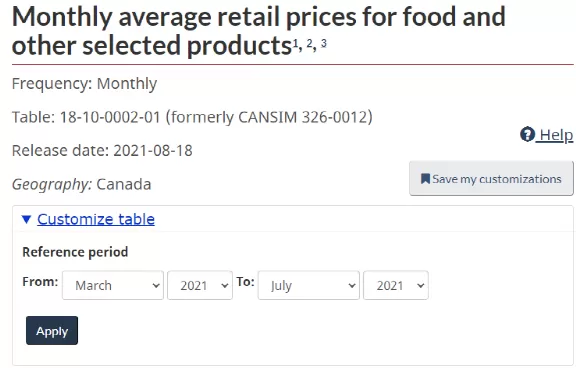Screen dimensions: 576x368
Task: Open the Help link
Action: click(547, 135)
